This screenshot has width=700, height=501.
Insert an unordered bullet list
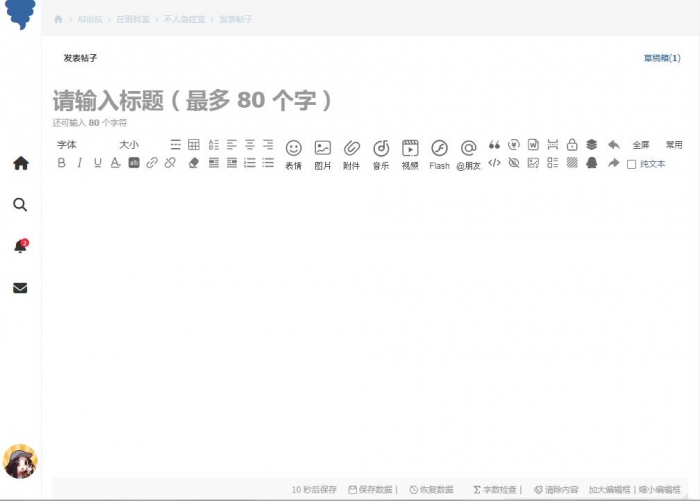tap(268, 163)
